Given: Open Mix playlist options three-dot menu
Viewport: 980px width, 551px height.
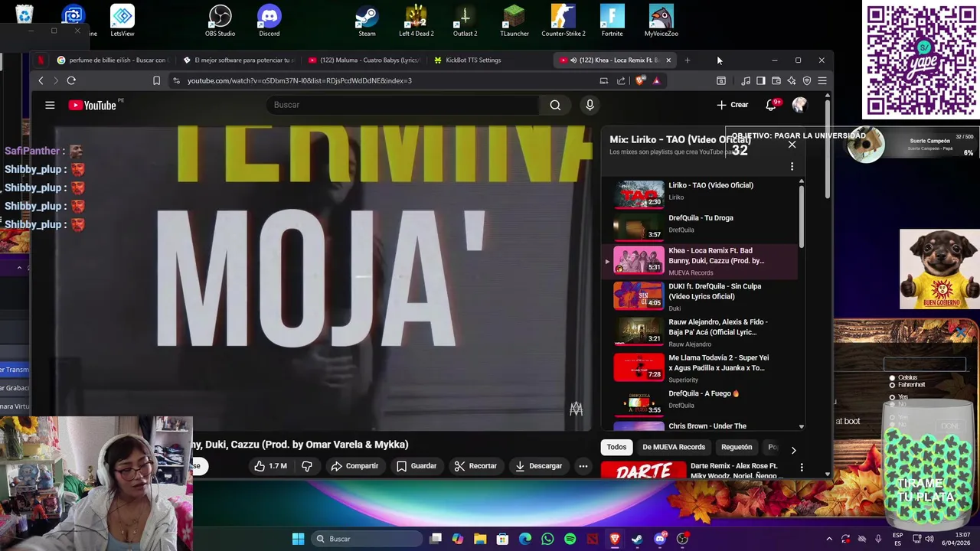Looking at the screenshot, I should click(792, 166).
